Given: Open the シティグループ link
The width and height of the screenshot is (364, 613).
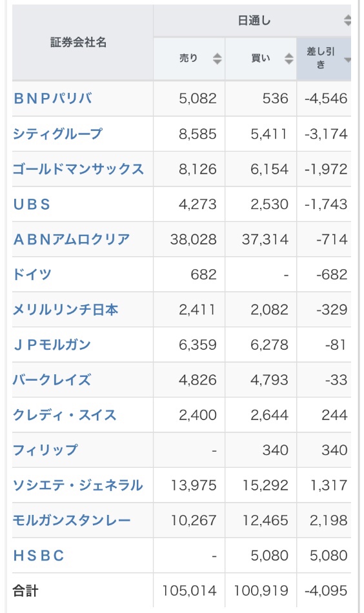Looking at the screenshot, I should point(57,134).
